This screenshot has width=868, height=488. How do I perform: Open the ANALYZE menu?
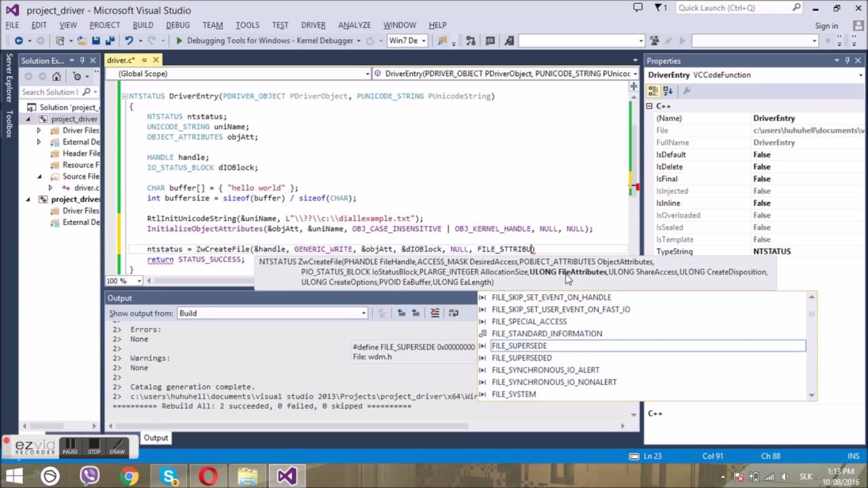[x=355, y=25]
